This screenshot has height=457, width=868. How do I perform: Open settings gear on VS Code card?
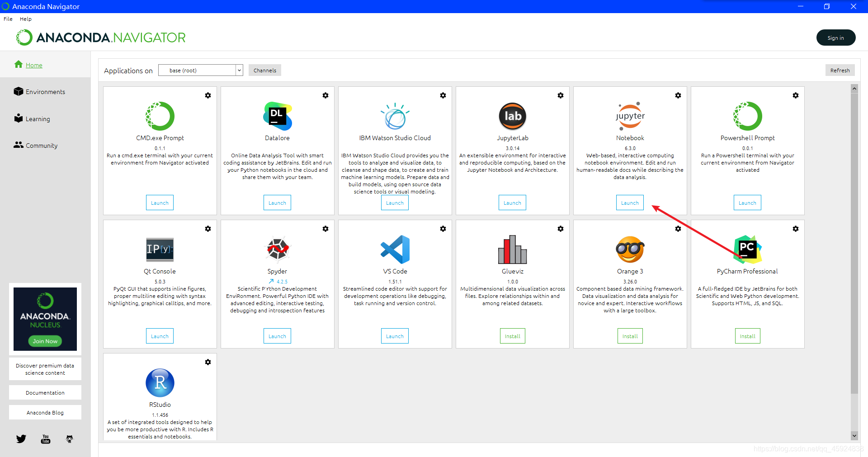(443, 229)
